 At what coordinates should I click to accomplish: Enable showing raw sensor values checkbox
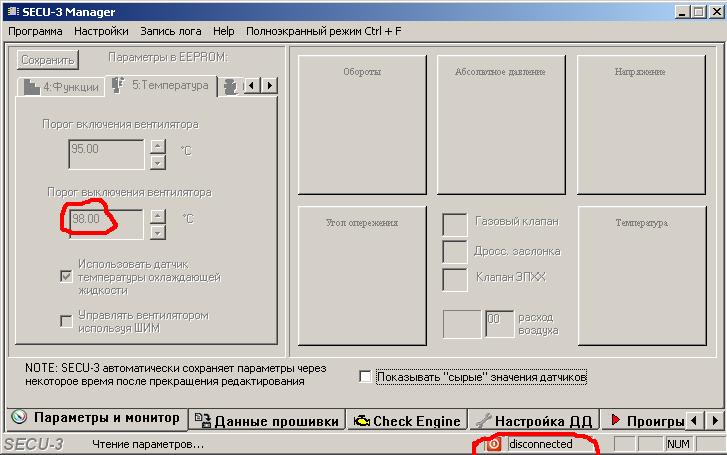(x=366, y=377)
